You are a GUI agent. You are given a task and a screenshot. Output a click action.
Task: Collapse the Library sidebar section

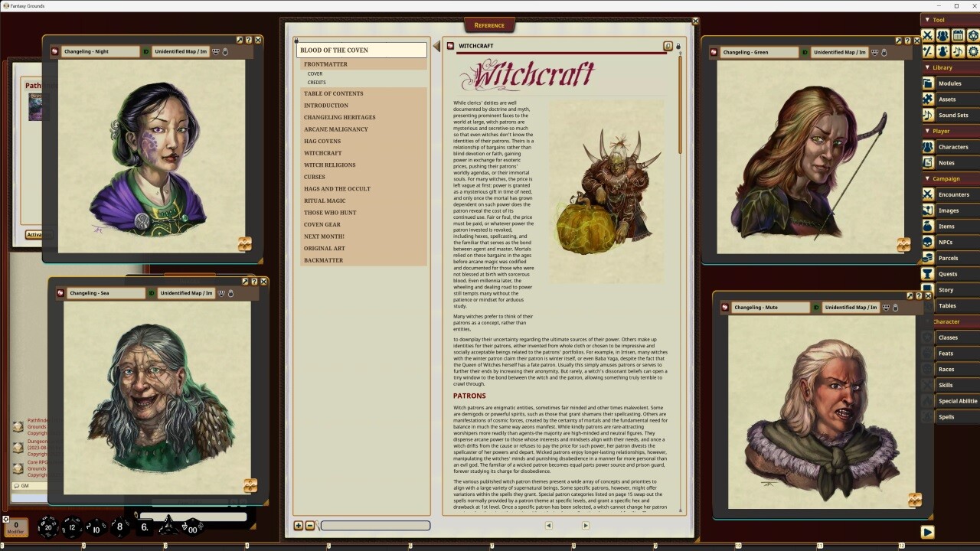(929, 67)
